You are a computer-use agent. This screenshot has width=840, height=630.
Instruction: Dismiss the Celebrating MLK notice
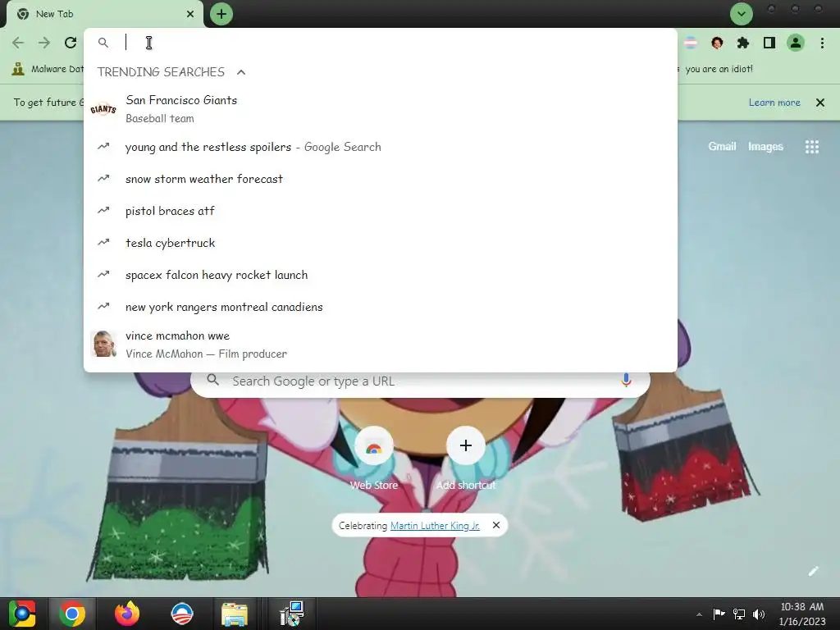[496, 525]
